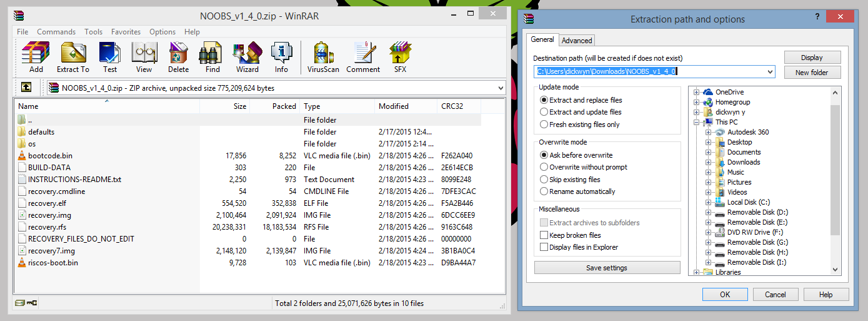
Task: Sort file list by the Modified column header
Action: click(x=406, y=106)
